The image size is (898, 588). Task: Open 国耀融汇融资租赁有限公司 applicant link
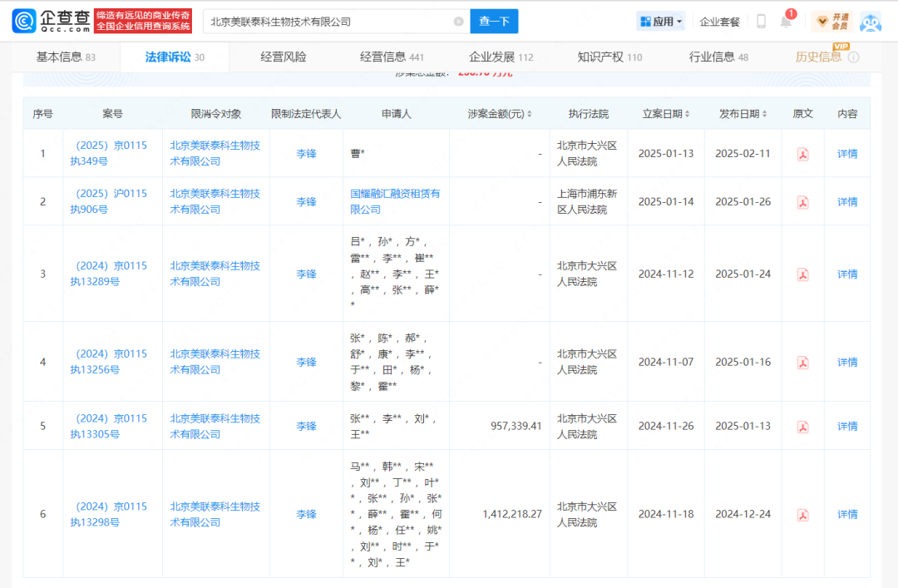tap(395, 202)
